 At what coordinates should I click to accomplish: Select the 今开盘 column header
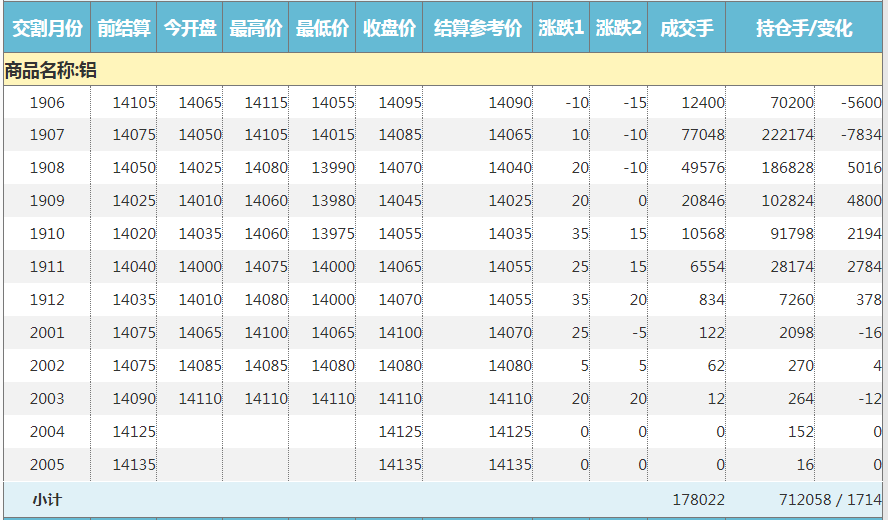click(x=190, y=28)
